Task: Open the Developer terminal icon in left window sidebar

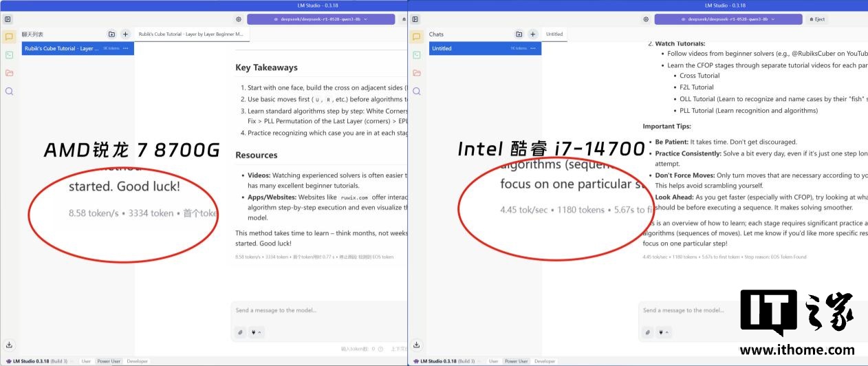Action: click(9, 55)
